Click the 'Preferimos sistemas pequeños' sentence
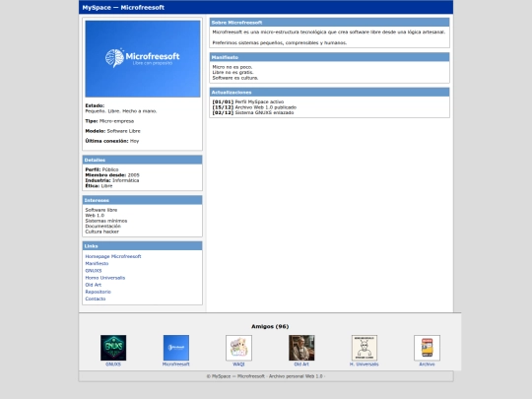Viewport: 532px width, 399px height. click(x=280, y=42)
